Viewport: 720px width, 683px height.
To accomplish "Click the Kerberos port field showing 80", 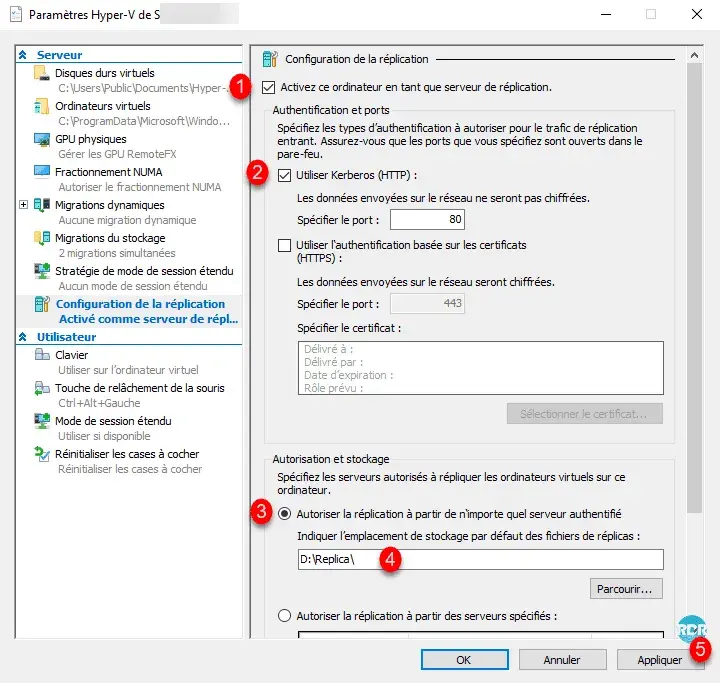I will (427, 219).
